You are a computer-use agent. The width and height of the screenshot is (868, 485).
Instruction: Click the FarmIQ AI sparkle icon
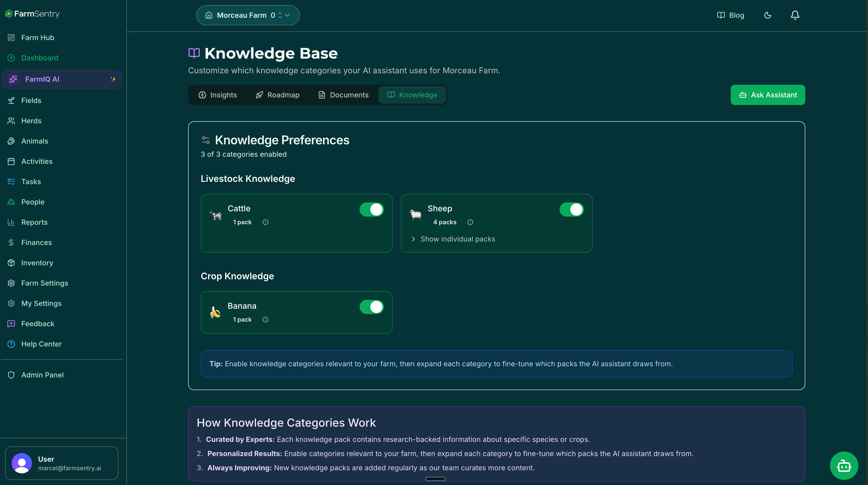(x=113, y=79)
